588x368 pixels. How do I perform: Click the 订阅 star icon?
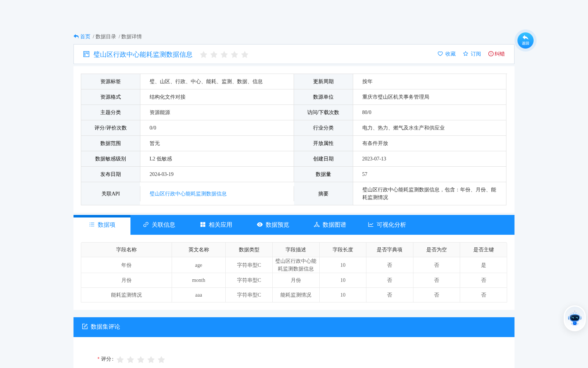(x=466, y=54)
